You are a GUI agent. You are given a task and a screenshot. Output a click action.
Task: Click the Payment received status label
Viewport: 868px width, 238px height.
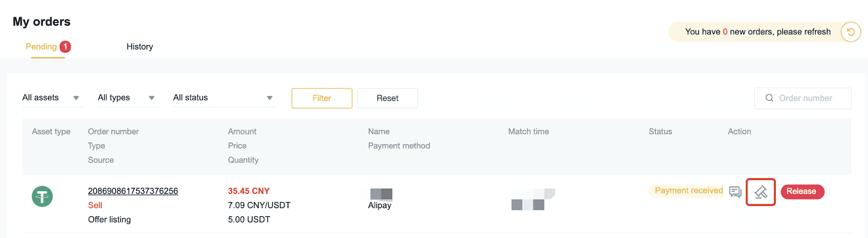(688, 191)
